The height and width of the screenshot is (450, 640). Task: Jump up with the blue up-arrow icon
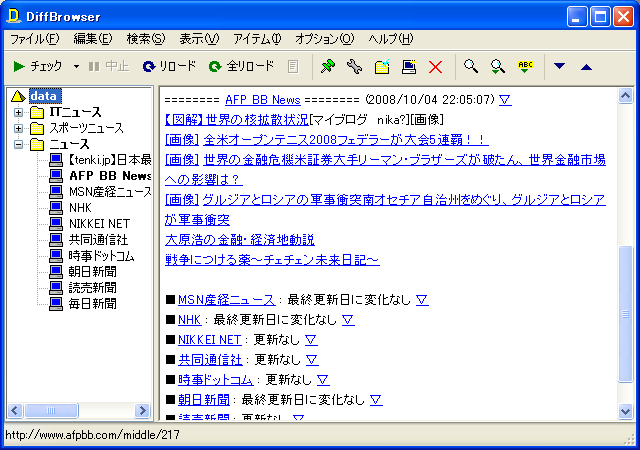(x=586, y=66)
